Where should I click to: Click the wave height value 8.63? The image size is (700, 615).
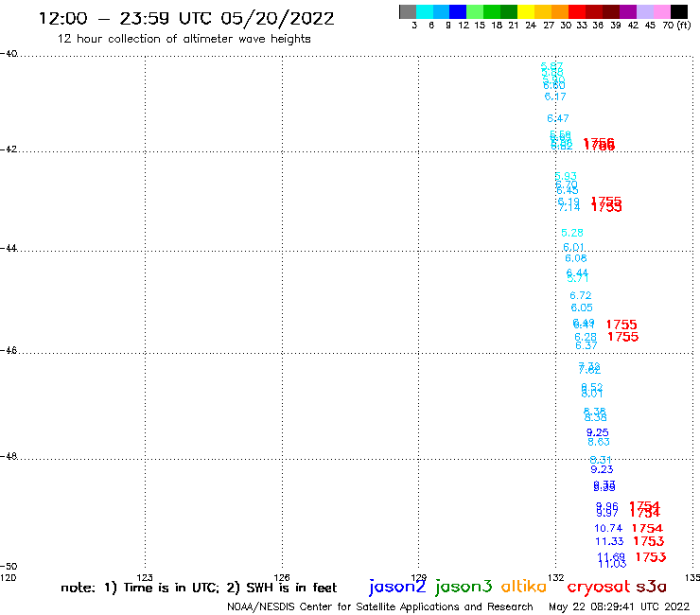(599, 442)
